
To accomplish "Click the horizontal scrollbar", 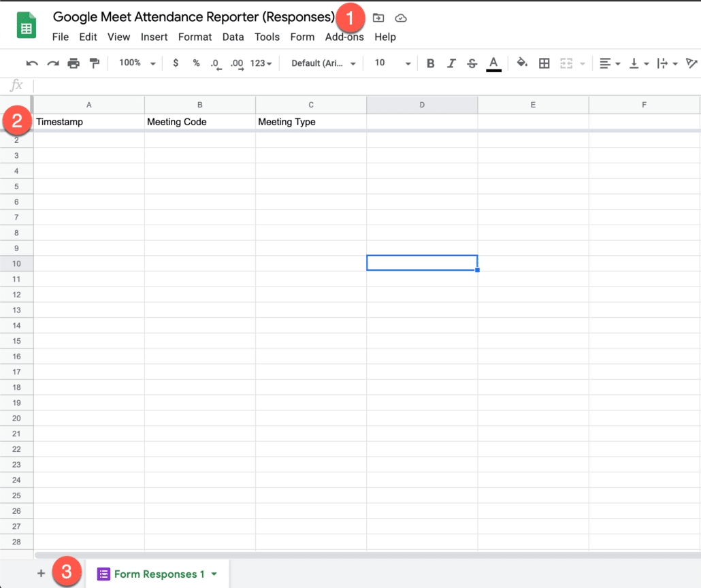I will click(x=367, y=555).
